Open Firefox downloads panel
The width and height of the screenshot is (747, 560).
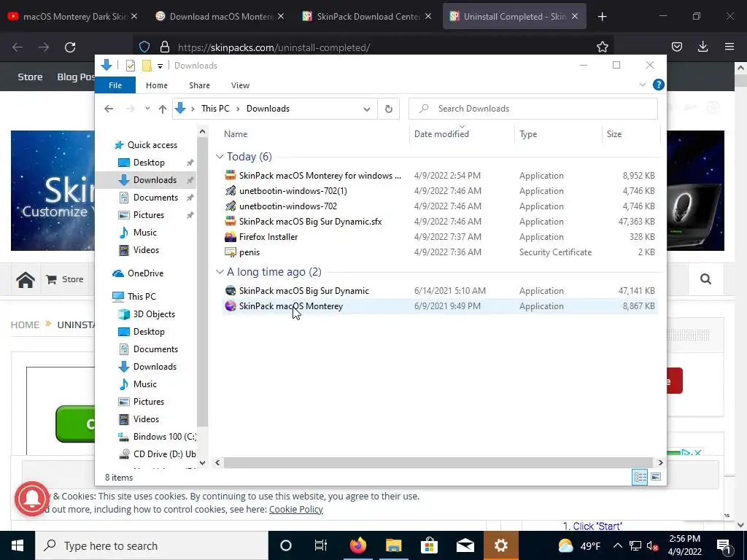pyautogui.click(x=703, y=47)
